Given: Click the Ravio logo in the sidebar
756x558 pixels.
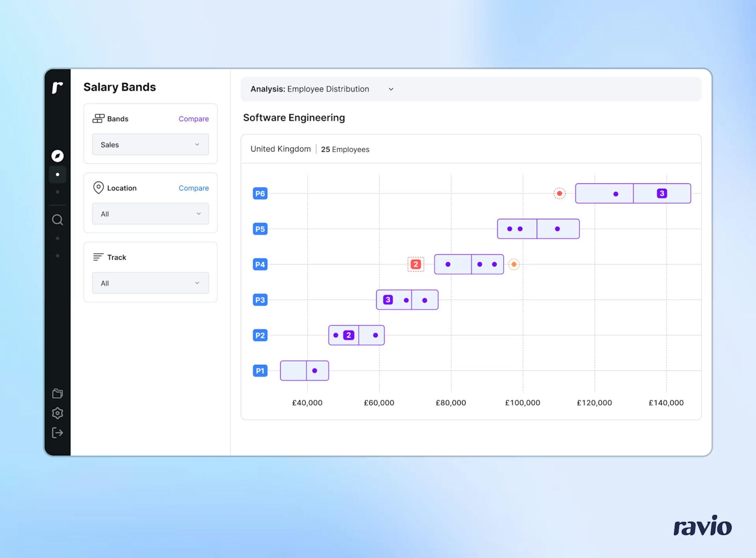Looking at the screenshot, I should coord(57,87).
